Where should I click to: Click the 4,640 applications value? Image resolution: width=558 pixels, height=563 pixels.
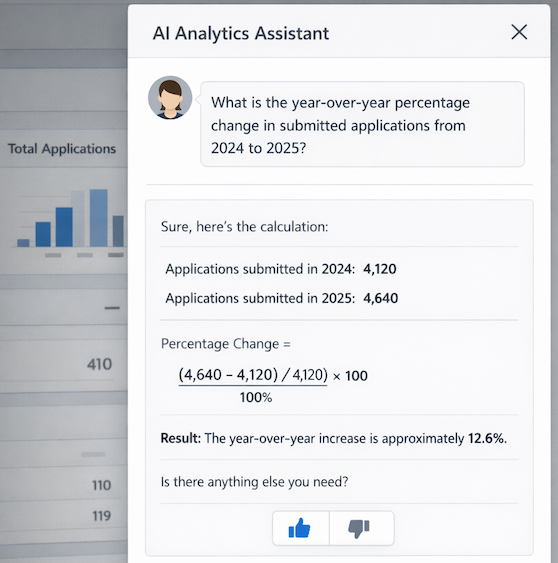(380, 298)
